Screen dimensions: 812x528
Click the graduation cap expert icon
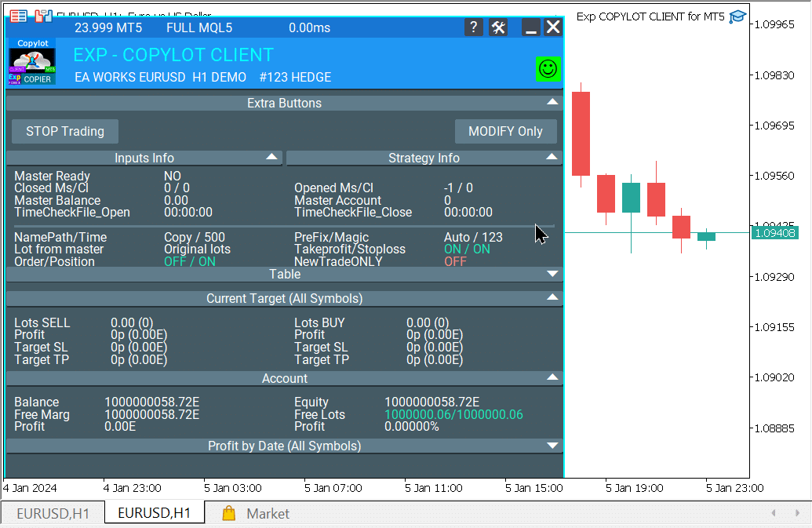[x=737, y=16]
